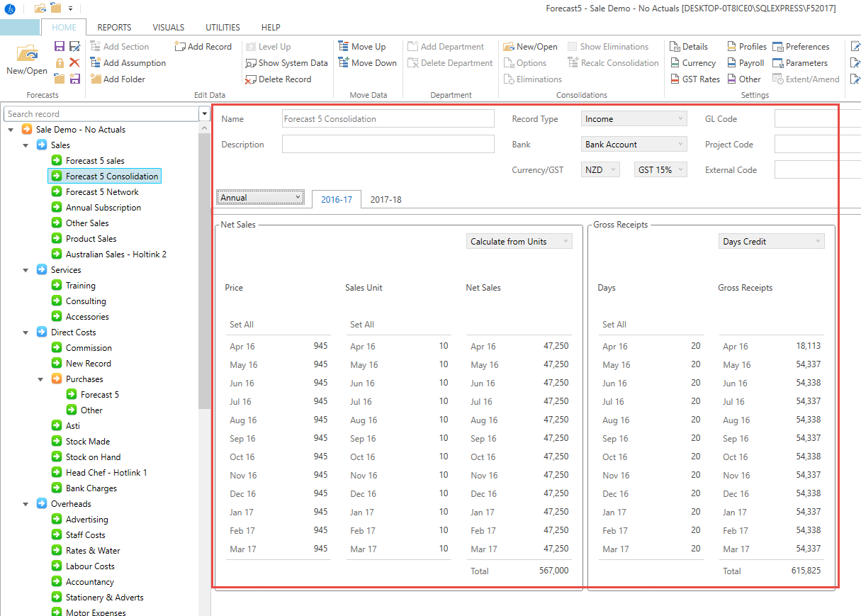This screenshot has height=616, width=861.
Task: Open the Payroll settings
Action: tap(745, 63)
